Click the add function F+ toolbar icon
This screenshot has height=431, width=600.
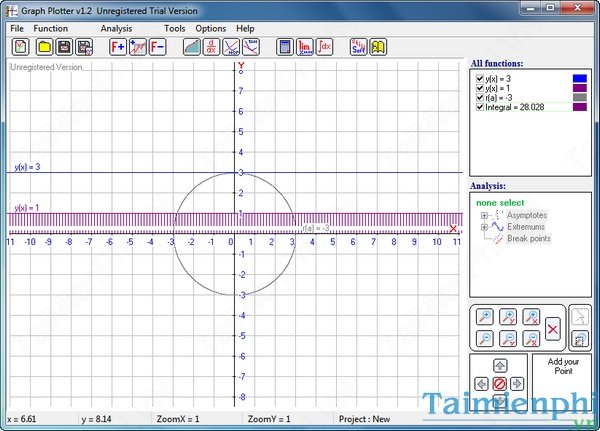tap(117, 46)
